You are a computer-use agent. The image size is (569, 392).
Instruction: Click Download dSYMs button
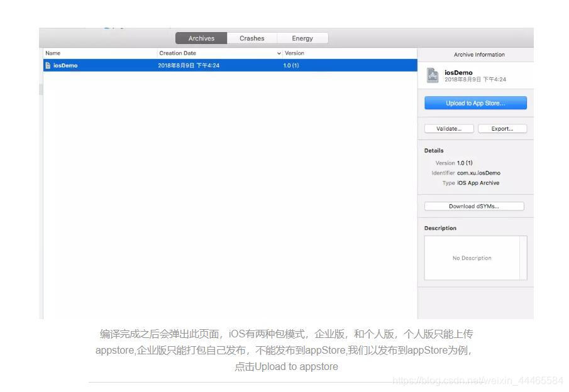coord(474,206)
